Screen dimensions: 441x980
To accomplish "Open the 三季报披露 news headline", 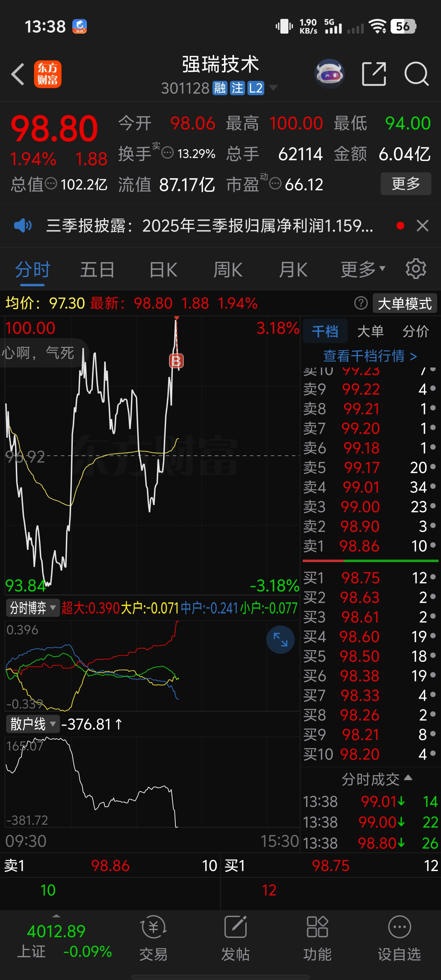I will pos(209,226).
